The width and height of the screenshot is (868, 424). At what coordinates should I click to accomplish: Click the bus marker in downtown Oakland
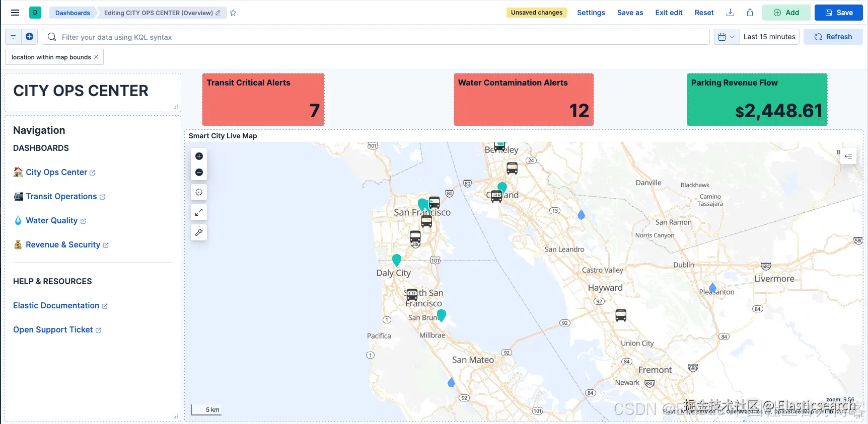click(496, 196)
